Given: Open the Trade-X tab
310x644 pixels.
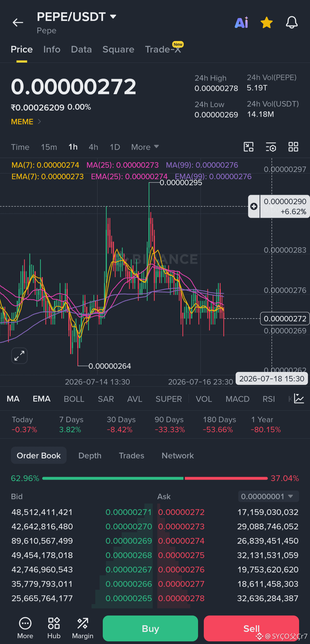Looking at the screenshot, I should [x=163, y=49].
